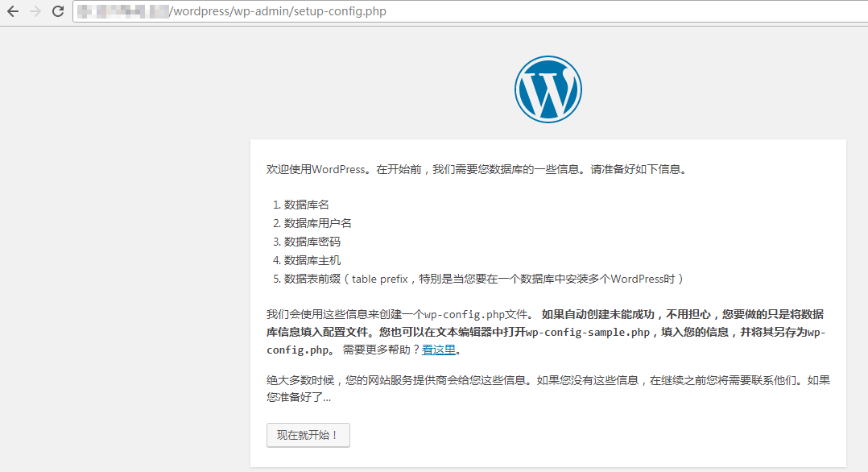The height and width of the screenshot is (472, 868).
Task: Click the 数据库主机 list item
Action: pos(312,260)
